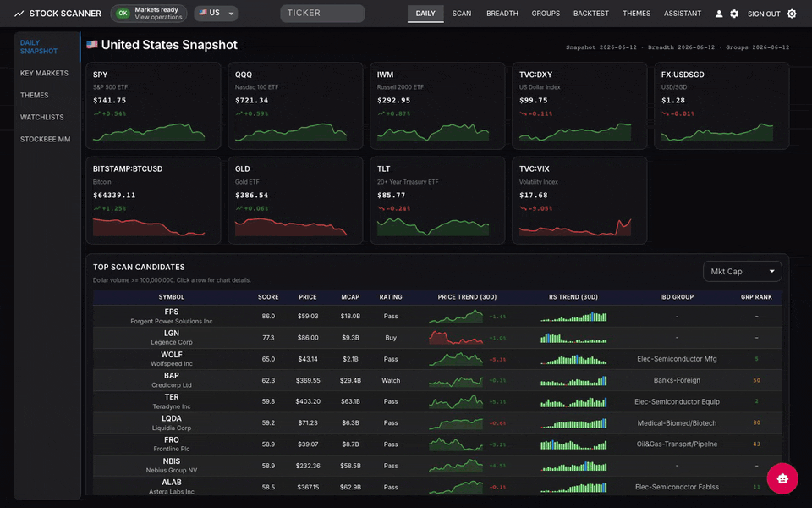Image resolution: width=812 pixels, height=508 pixels.
Task: Switch to the DAILY tab
Action: [x=425, y=14]
